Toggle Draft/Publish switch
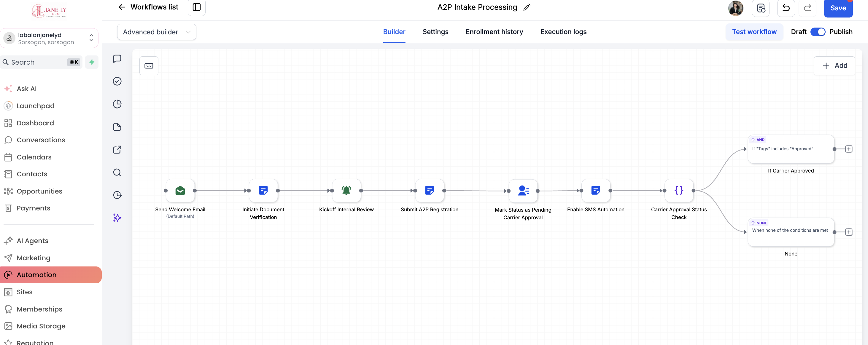The height and width of the screenshot is (345, 868). point(818,32)
